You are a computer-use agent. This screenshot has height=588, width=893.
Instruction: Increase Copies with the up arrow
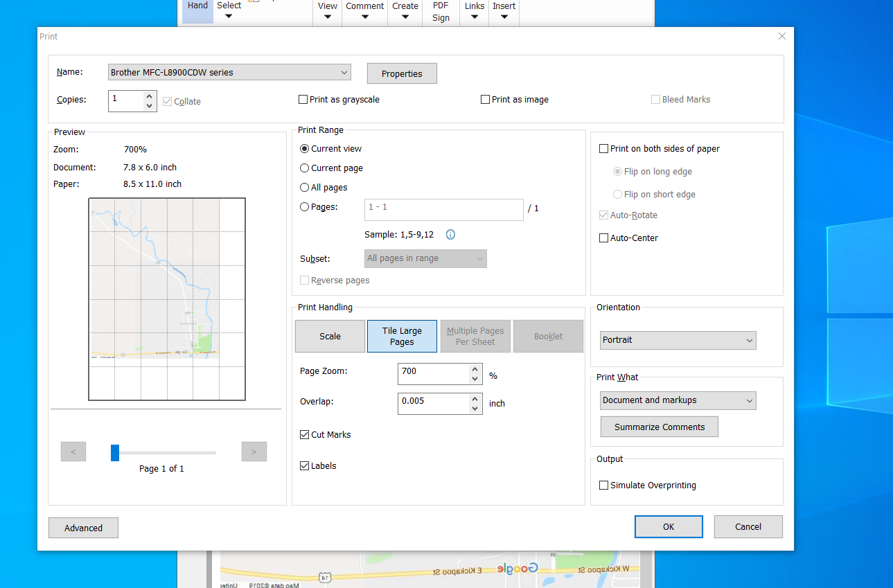(149, 96)
